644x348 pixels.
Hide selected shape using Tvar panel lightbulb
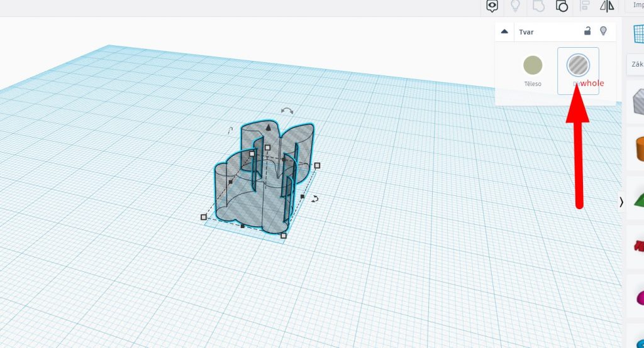coord(604,31)
